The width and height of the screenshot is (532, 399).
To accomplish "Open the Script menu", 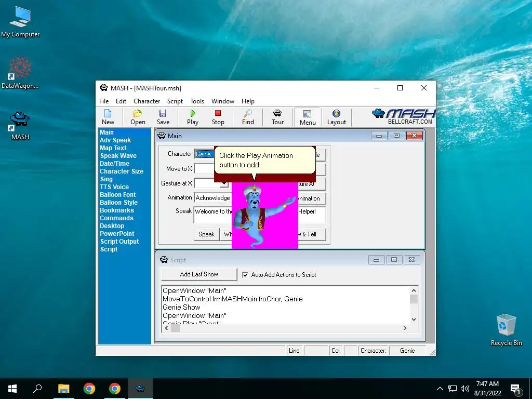I will click(x=175, y=101).
